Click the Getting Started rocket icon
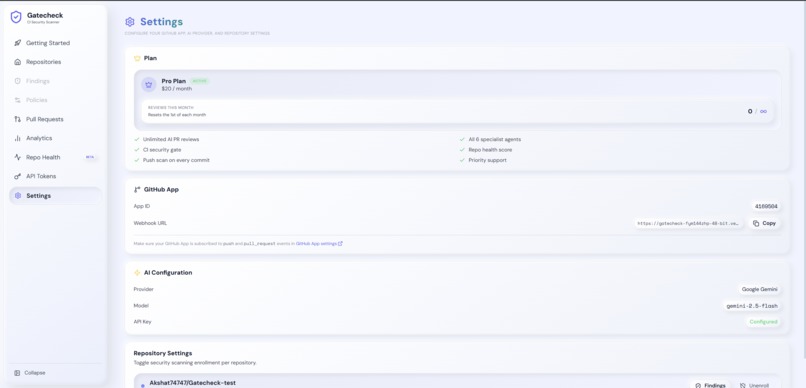806x388 pixels. tap(17, 43)
